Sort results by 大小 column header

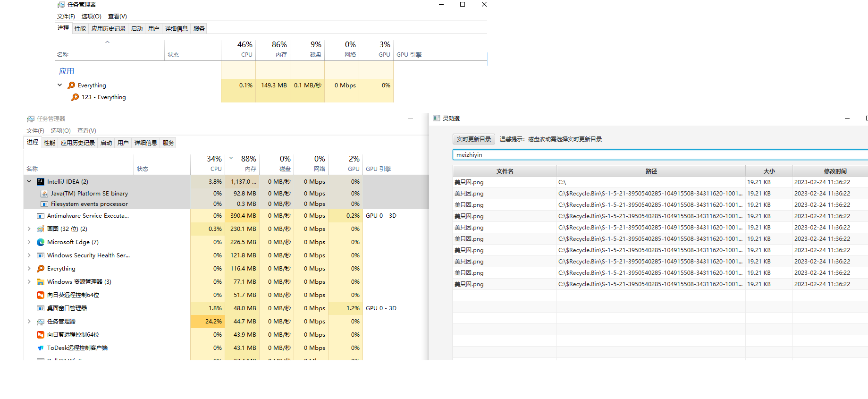point(769,171)
